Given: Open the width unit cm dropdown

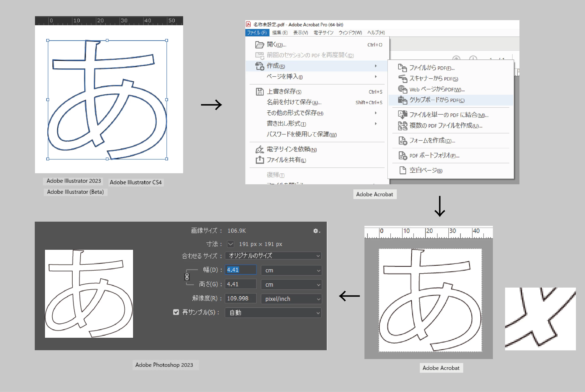Looking at the screenshot, I should (x=291, y=270).
